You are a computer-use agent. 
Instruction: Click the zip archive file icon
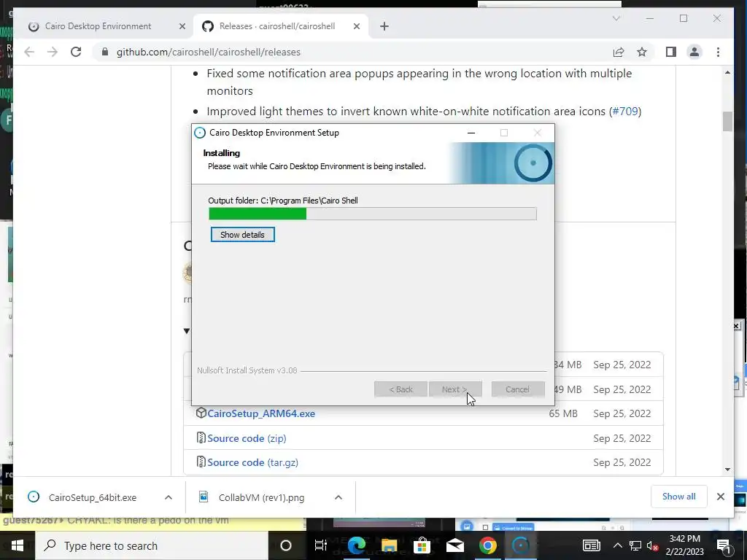click(x=201, y=437)
